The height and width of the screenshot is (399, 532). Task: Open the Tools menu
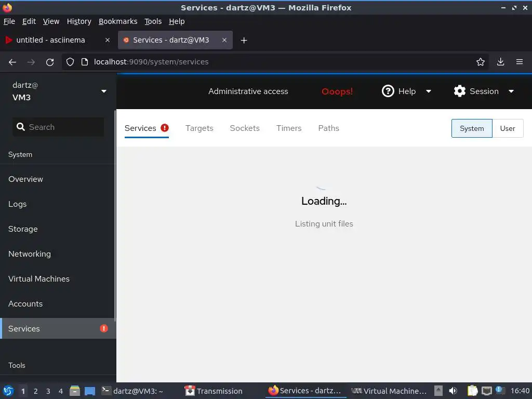pos(153,21)
